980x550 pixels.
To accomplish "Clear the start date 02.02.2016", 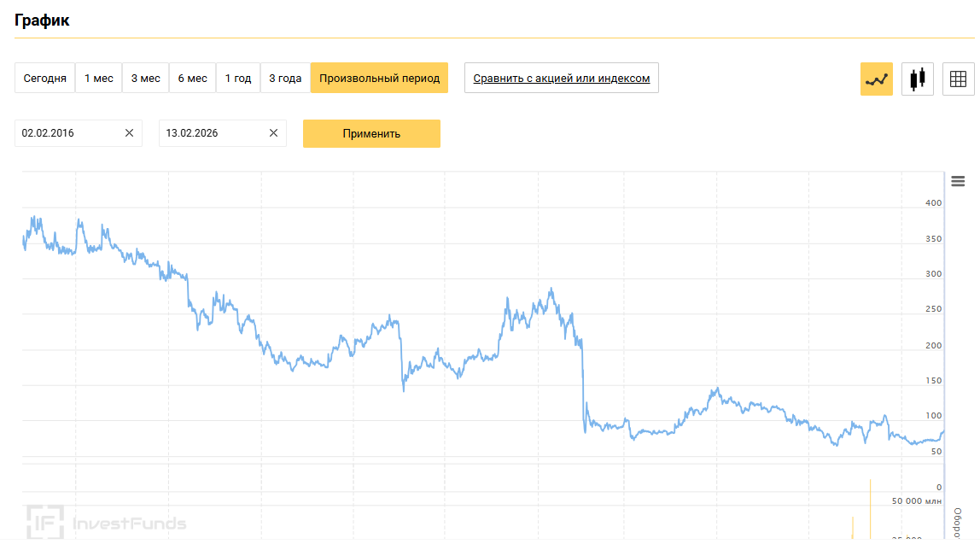I will [130, 133].
